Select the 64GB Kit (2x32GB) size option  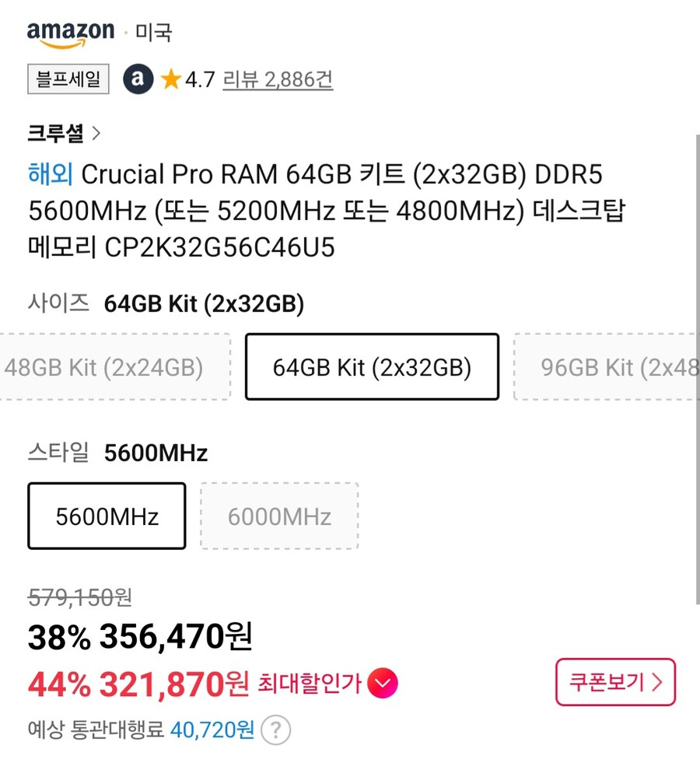click(371, 367)
